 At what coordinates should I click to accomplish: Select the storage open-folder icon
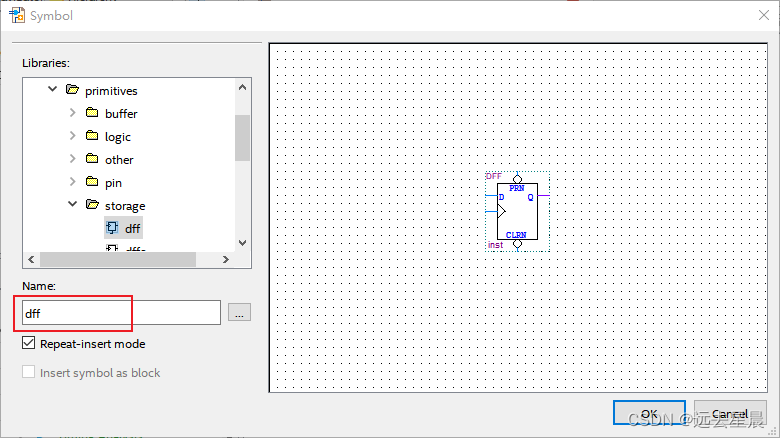92,204
